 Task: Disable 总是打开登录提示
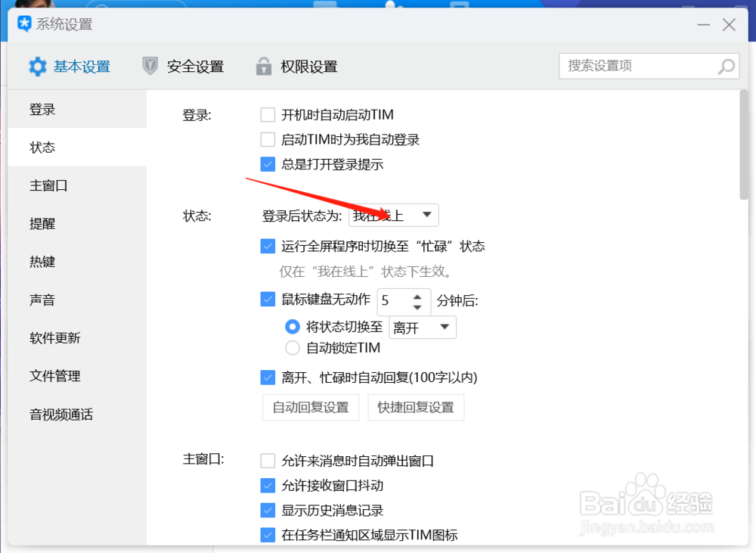(x=268, y=164)
